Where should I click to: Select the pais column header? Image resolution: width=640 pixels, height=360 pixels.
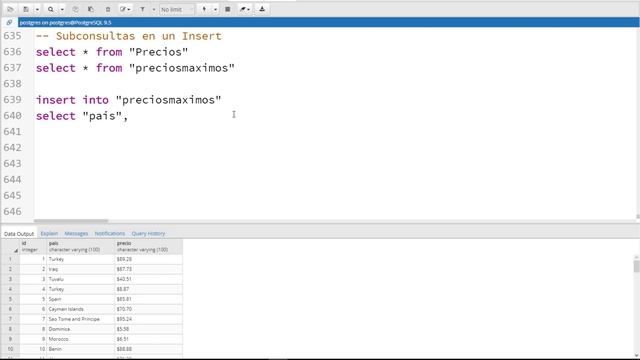80,246
